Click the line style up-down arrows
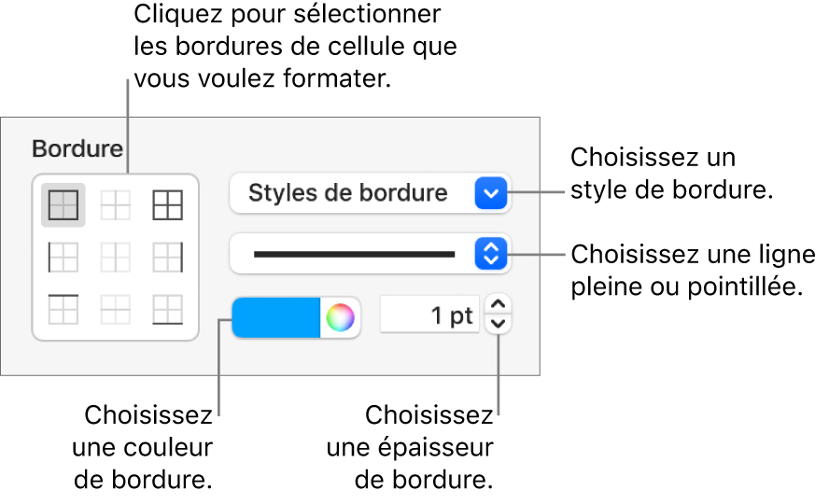Viewport: 829px width, 504px height. [x=491, y=254]
